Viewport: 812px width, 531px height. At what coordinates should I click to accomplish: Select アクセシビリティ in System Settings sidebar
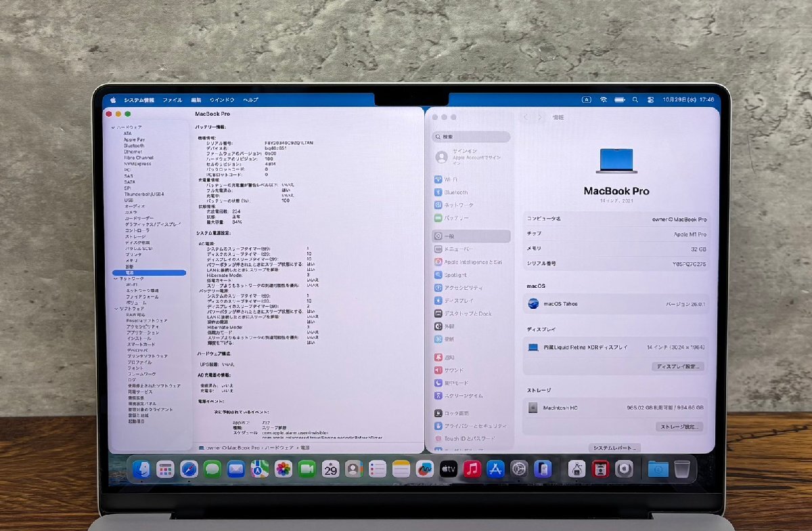[x=472, y=288]
